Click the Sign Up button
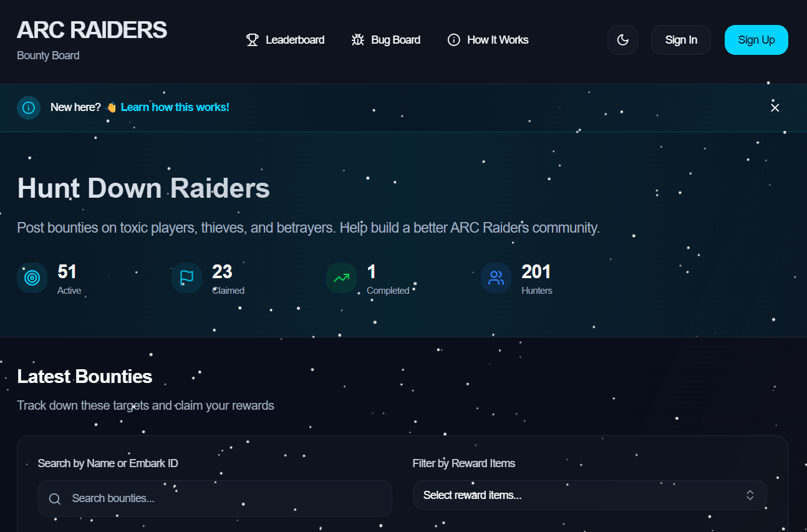 tap(756, 40)
